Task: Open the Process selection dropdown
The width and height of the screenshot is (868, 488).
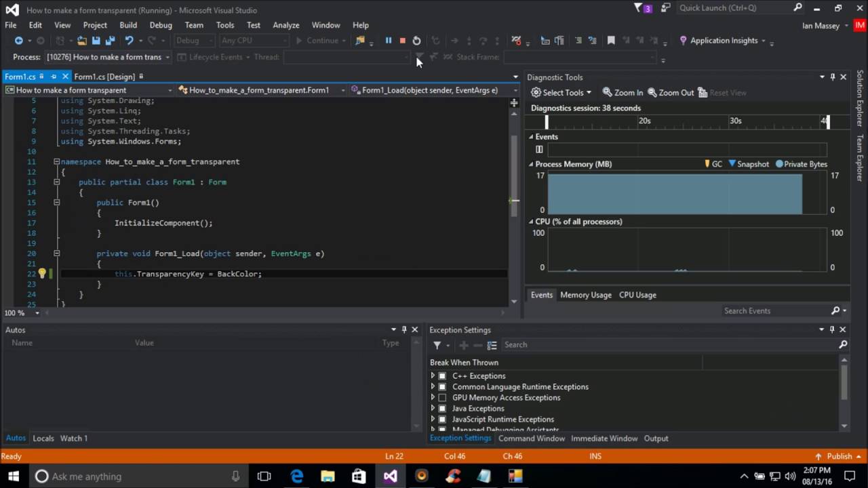Action: pyautogui.click(x=108, y=57)
